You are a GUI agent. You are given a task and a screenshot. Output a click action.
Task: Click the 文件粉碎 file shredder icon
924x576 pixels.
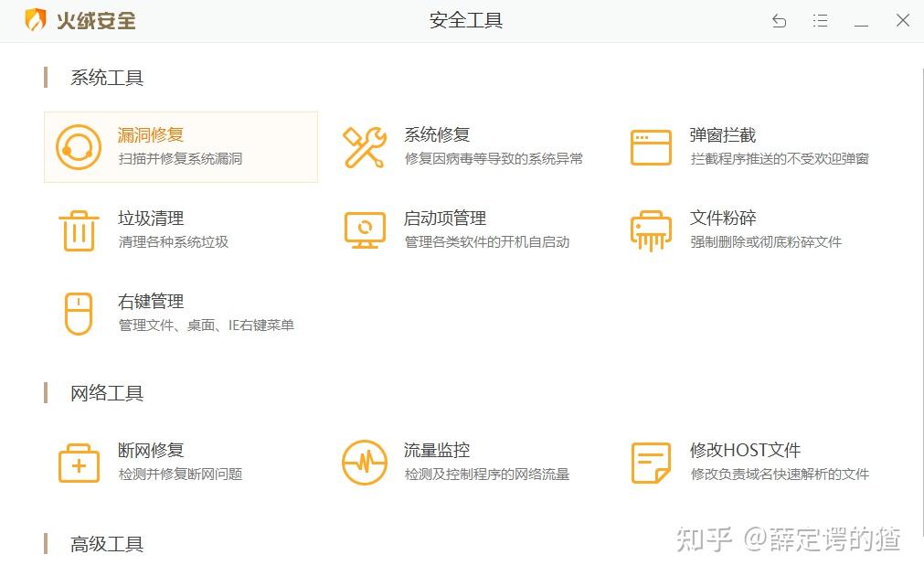650,229
